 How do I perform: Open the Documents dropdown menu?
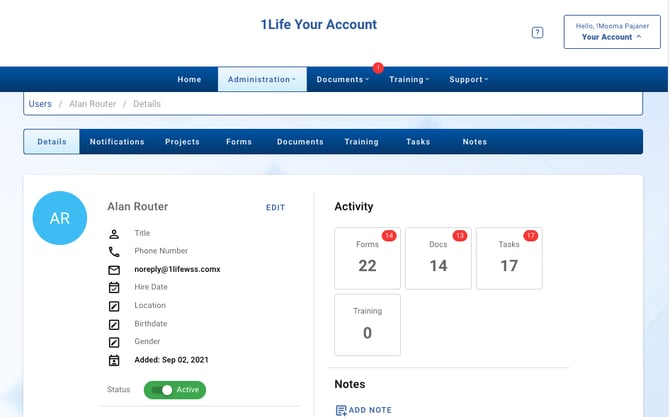pos(342,80)
